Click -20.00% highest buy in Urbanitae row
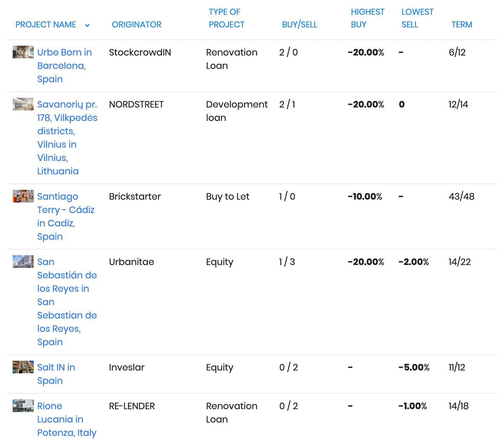 tap(366, 262)
